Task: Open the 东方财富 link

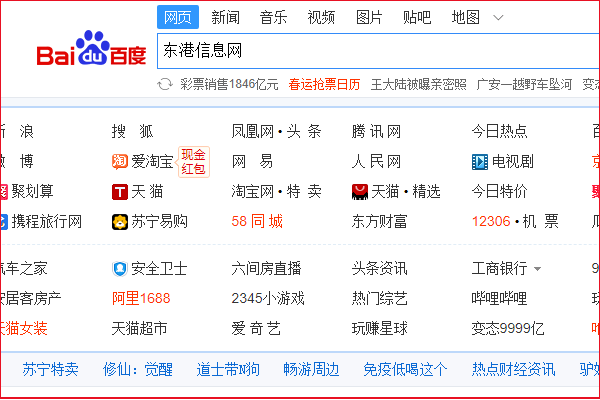Action: coord(379,222)
